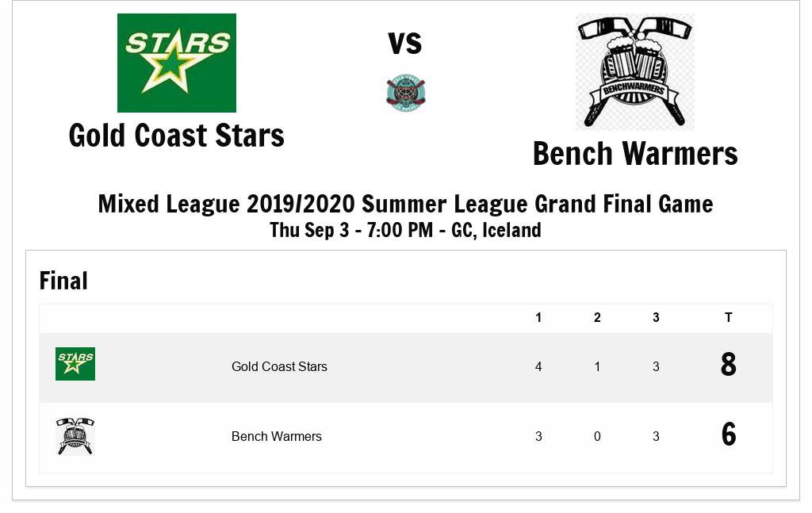Click the small league logo under vs

tap(405, 93)
